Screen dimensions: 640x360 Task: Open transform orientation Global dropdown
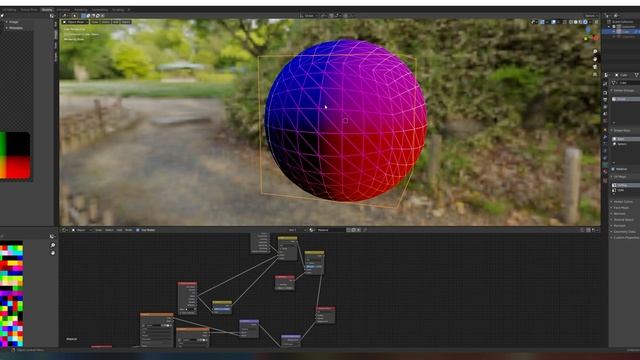309,16
